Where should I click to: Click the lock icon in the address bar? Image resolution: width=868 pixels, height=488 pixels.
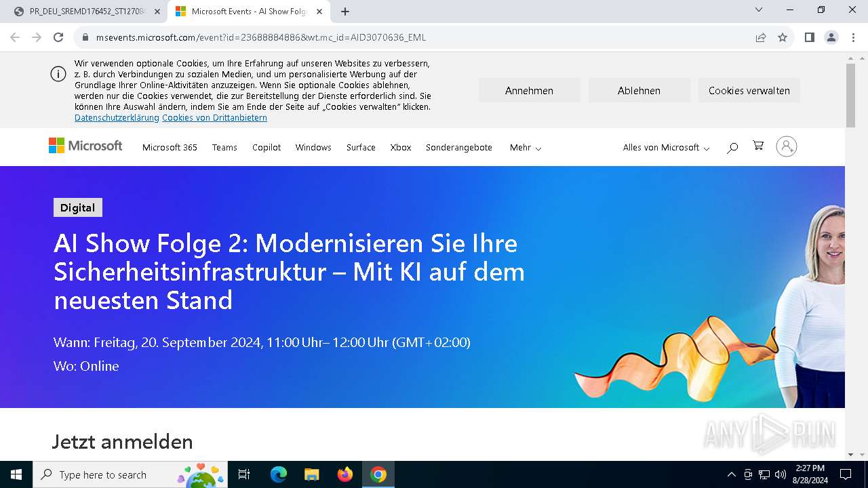85,37
